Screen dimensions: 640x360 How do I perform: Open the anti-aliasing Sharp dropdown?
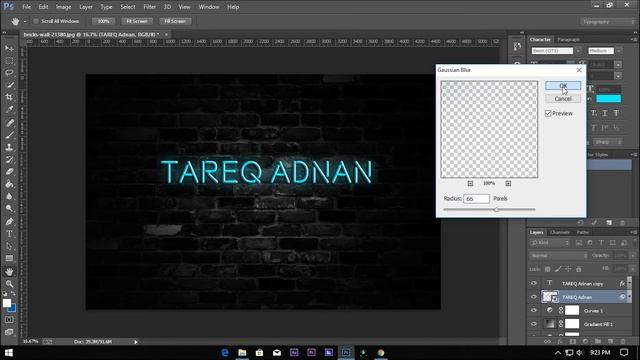point(608,142)
